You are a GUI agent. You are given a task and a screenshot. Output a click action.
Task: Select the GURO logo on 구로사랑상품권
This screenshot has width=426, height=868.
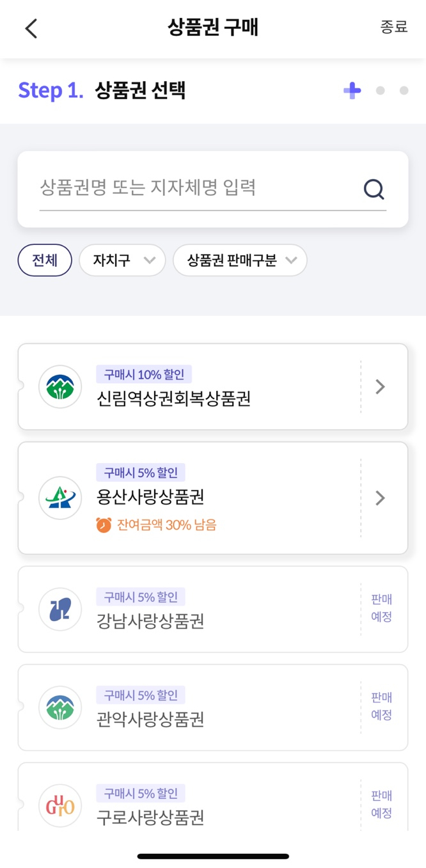pos(59,805)
